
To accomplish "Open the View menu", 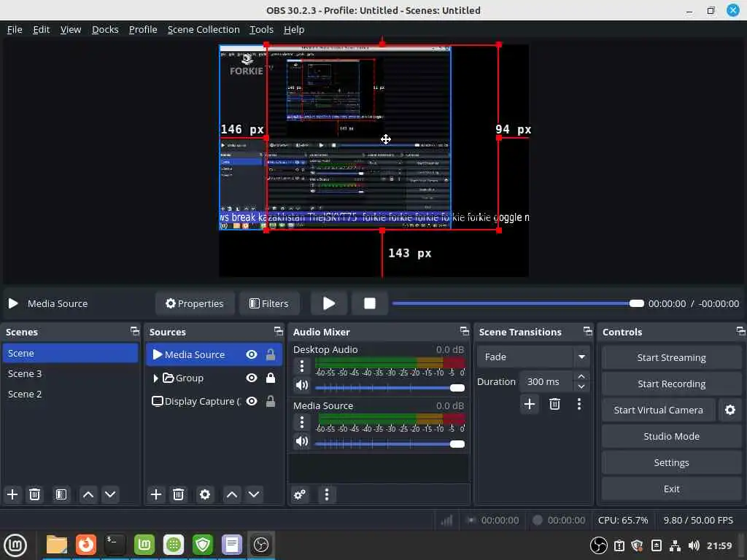I will coord(71,29).
